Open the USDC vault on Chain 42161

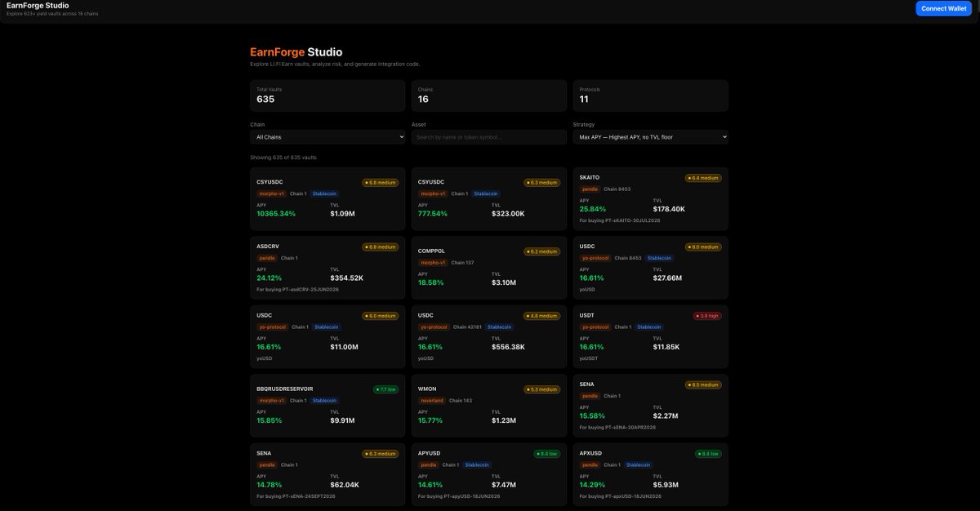488,336
